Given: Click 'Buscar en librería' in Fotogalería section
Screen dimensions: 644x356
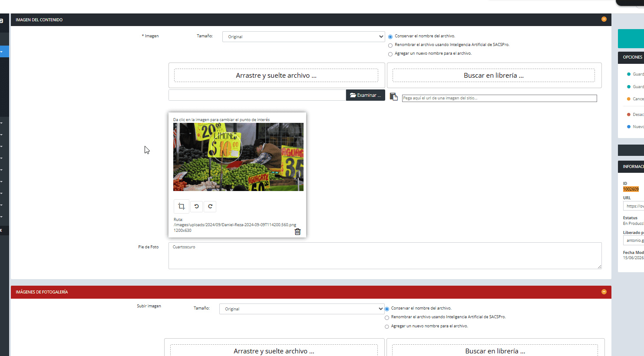Looking at the screenshot, I should 495,350.
